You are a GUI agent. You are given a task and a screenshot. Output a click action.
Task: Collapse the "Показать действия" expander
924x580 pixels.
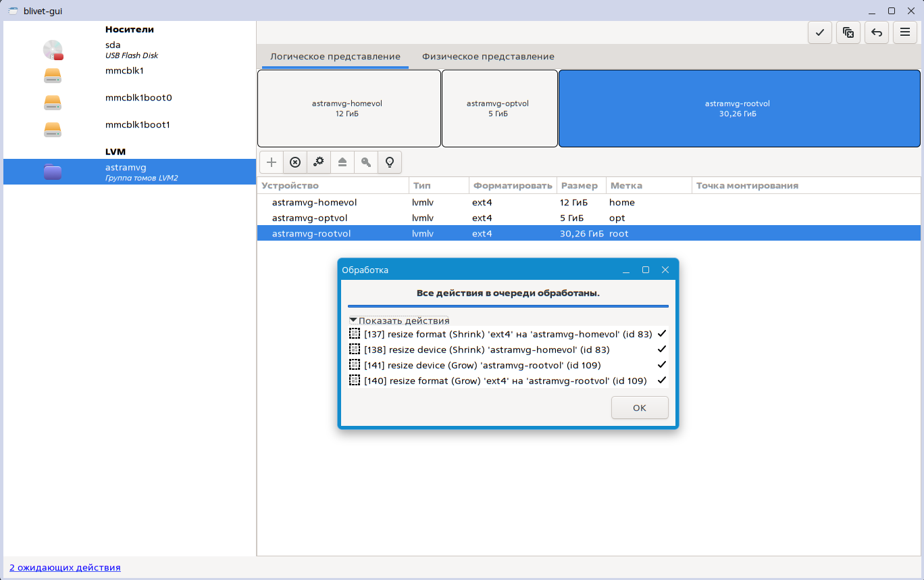coord(399,320)
